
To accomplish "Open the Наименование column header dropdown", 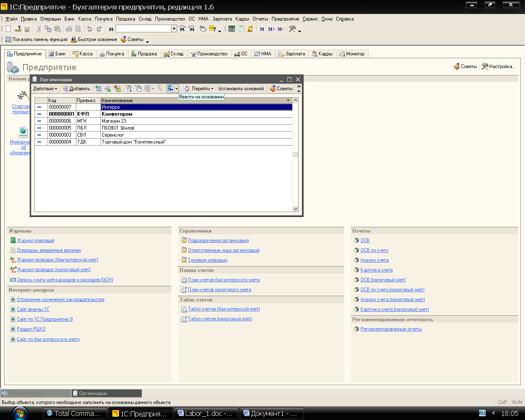I will tap(288, 100).
